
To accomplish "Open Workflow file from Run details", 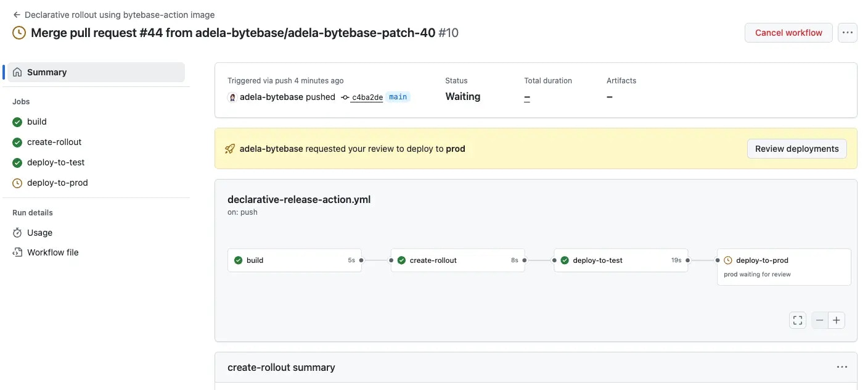I will pyautogui.click(x=52, y=252).
